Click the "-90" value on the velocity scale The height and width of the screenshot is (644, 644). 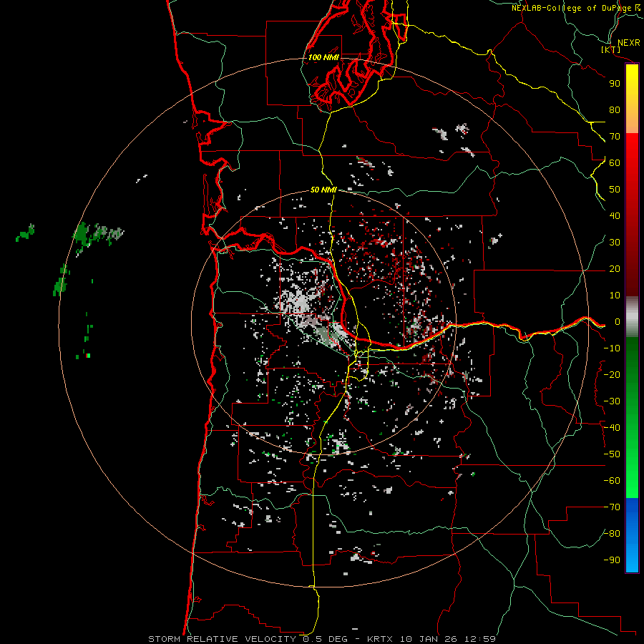(x=612, y=560)
